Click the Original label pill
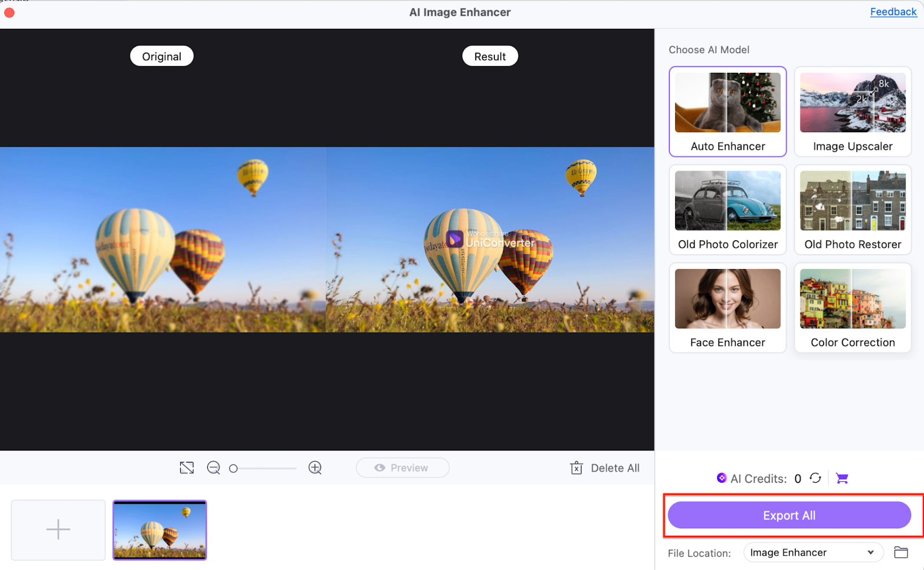 point(162,56)
